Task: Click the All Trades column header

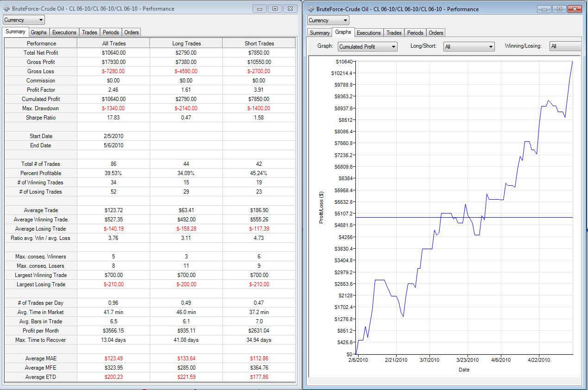Action: (114, 43)
